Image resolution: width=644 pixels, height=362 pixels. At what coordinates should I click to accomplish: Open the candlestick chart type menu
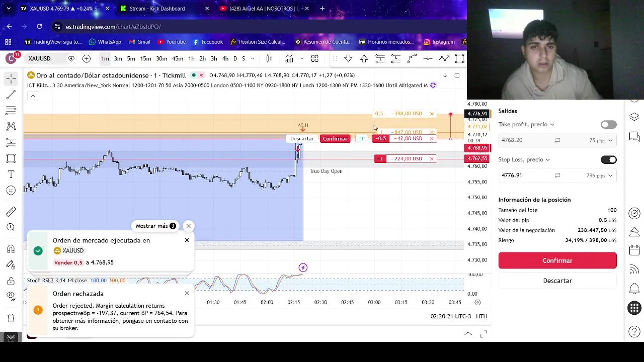pos(269,59)
